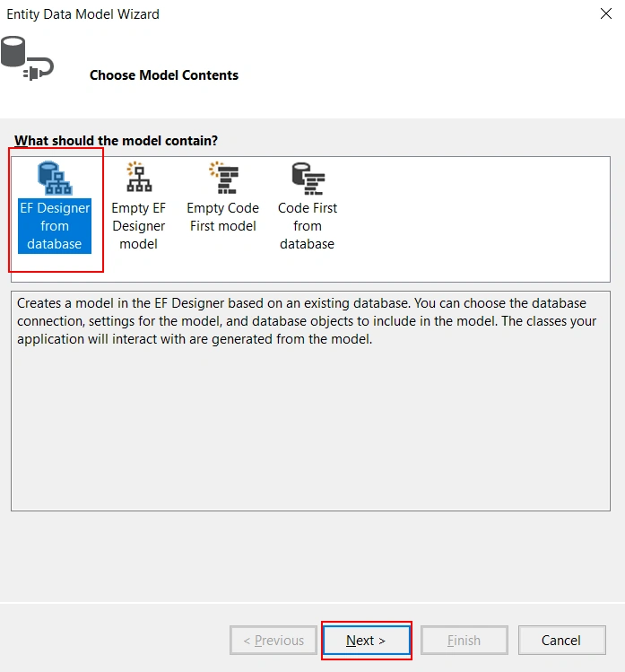The height and width of the screenshot is (672, 625).
Task: Click the 'Choose Model Contents' heading
Action: [164, 75]
